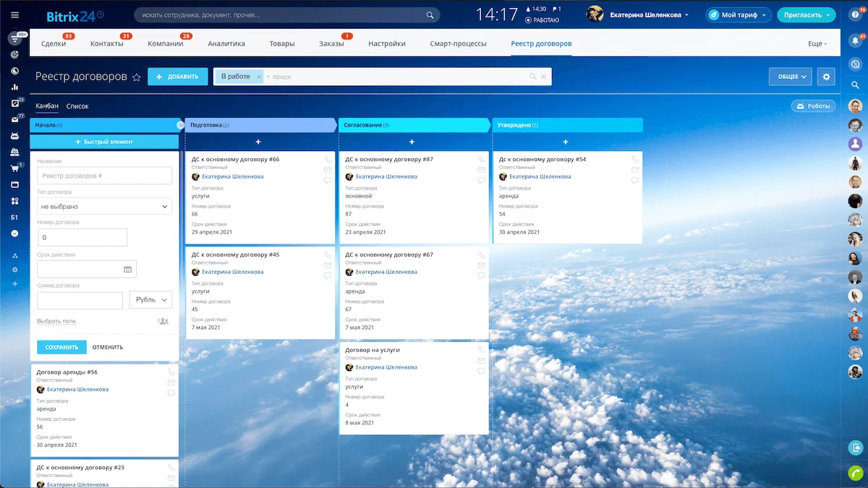Click the Название input field

(x=104, y=176)
